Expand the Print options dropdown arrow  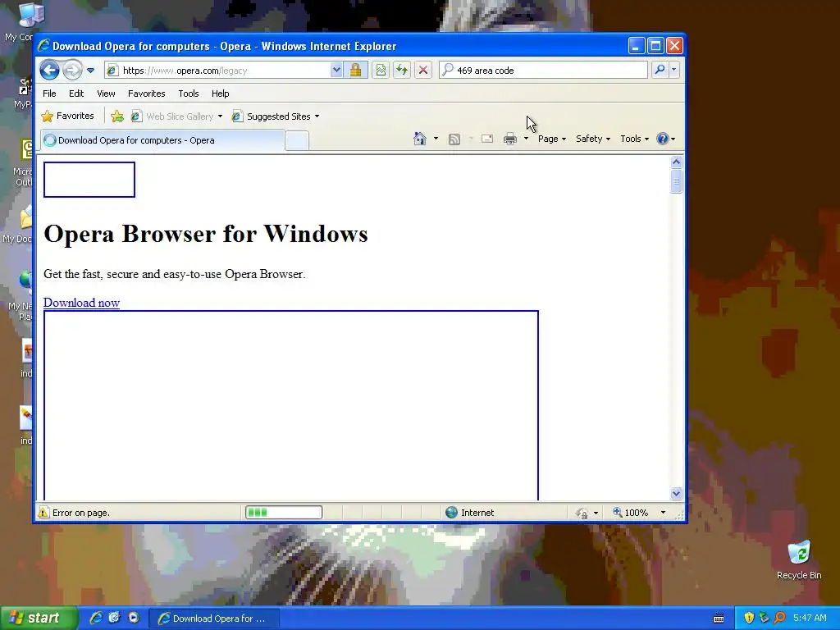(526, 139)
